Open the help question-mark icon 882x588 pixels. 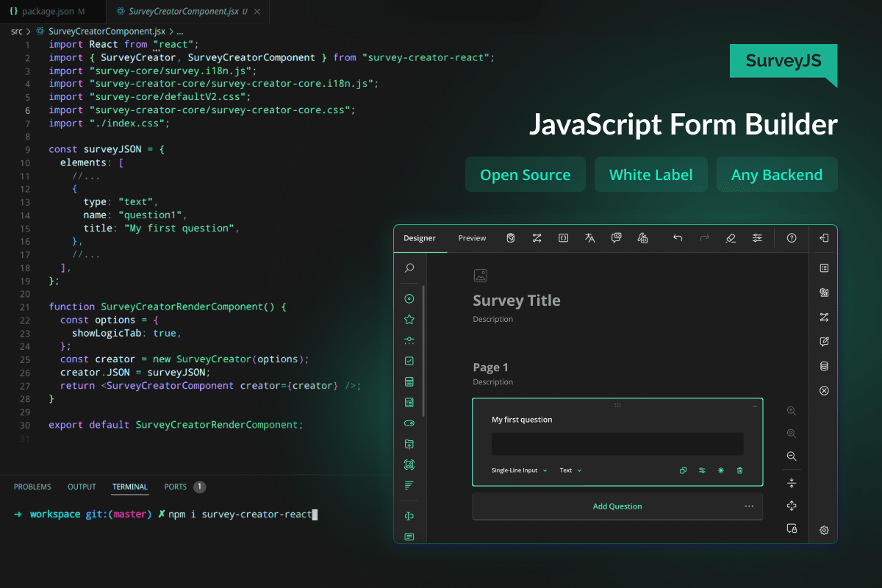click(x=792, y=238)
